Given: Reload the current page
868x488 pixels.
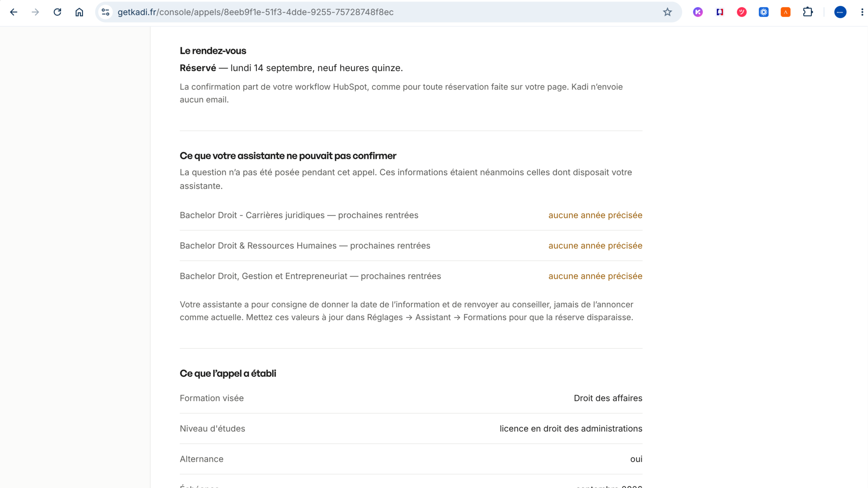Looking at the screenshot, I should point(57,12).
